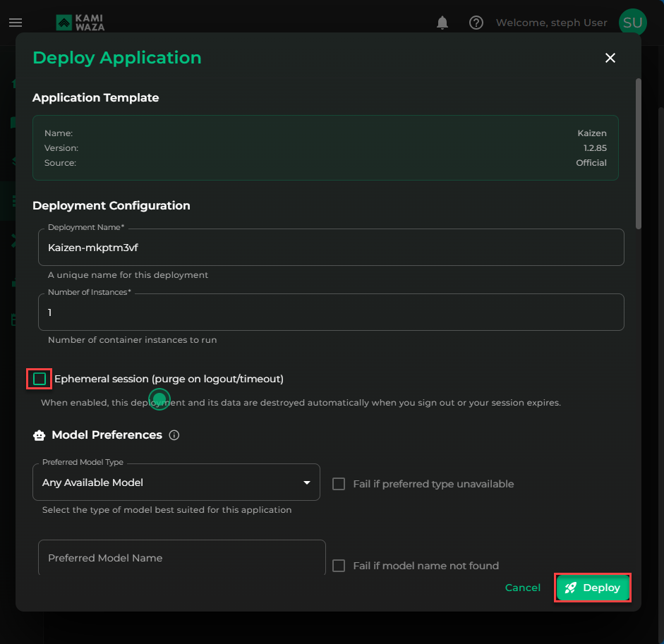This screenshot has height=644, width=664.
Task: Click the Ephemeral session label text
Action: tap(169, 379)
